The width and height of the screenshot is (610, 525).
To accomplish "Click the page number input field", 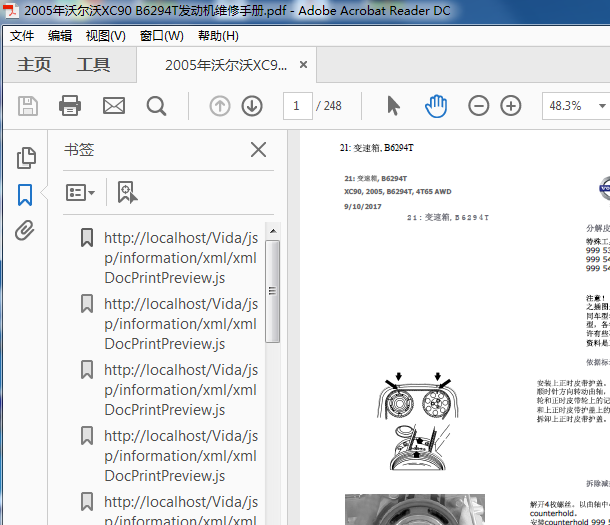I will point(297,106).
